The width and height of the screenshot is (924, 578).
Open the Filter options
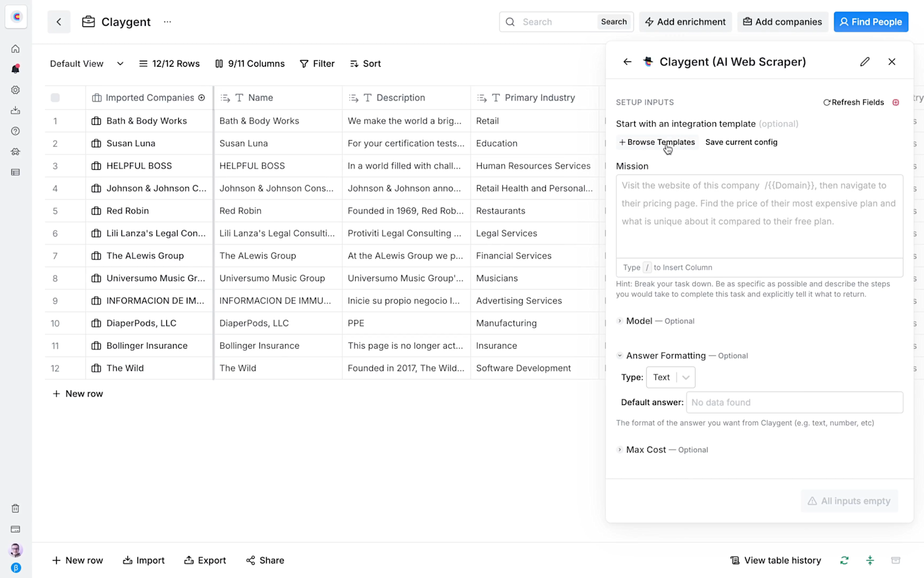(317, 63)
